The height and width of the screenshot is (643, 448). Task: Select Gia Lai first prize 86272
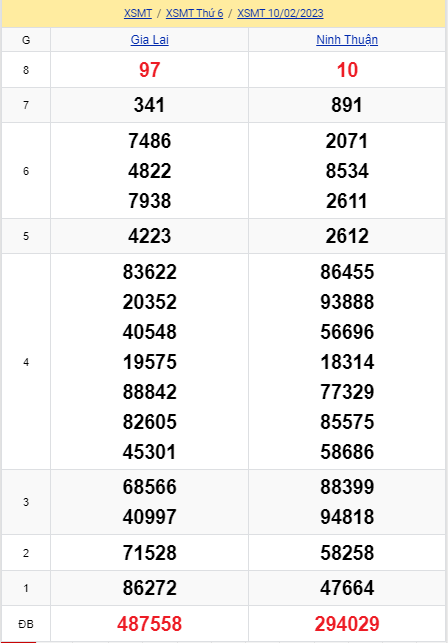pos(149,588)
